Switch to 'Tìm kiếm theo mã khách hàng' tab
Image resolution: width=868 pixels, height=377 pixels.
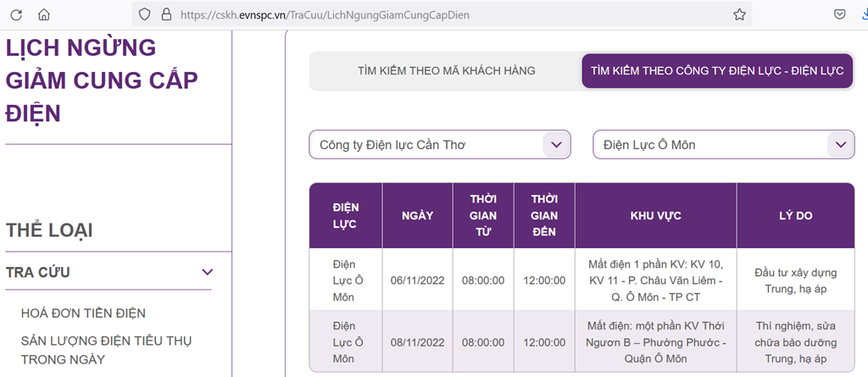446,71
